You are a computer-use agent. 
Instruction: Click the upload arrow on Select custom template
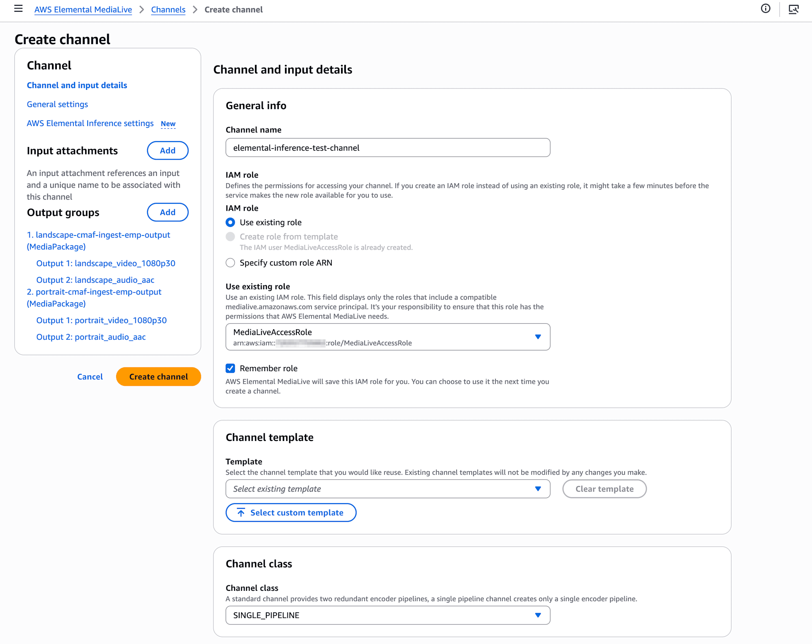[x=241, y=512]
